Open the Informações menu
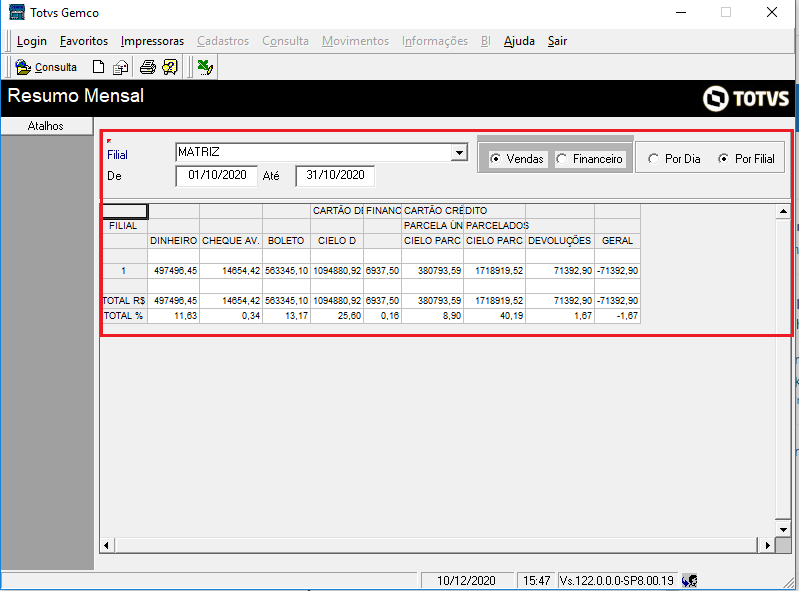The image size is (799, 591). pos(435,41)
